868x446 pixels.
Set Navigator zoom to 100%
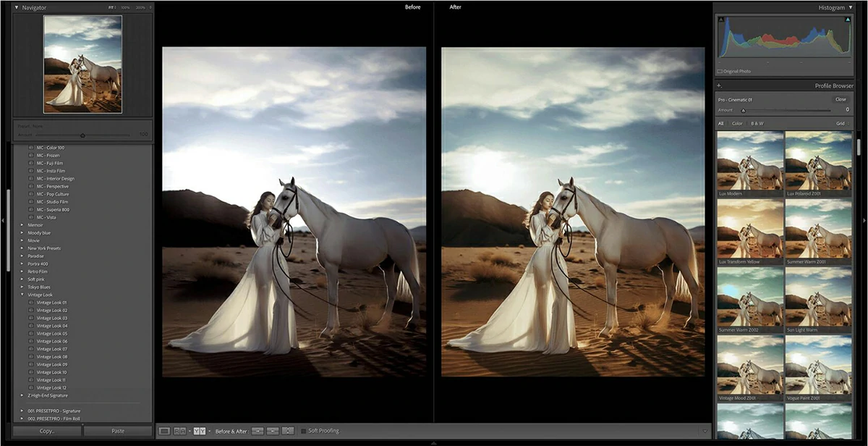[125, 7]
